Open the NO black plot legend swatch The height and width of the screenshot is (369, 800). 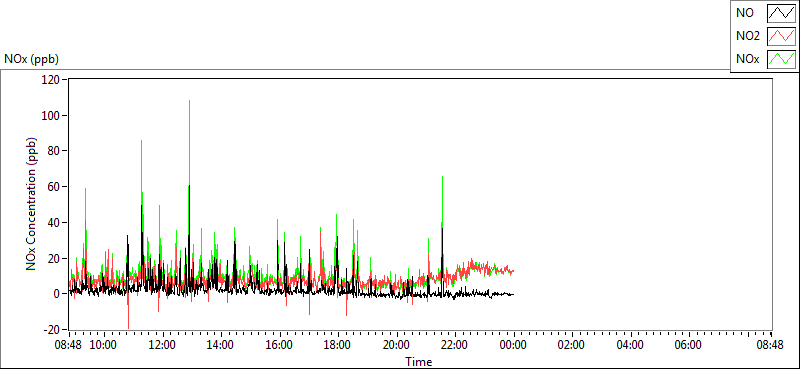(x=781, y=13)
